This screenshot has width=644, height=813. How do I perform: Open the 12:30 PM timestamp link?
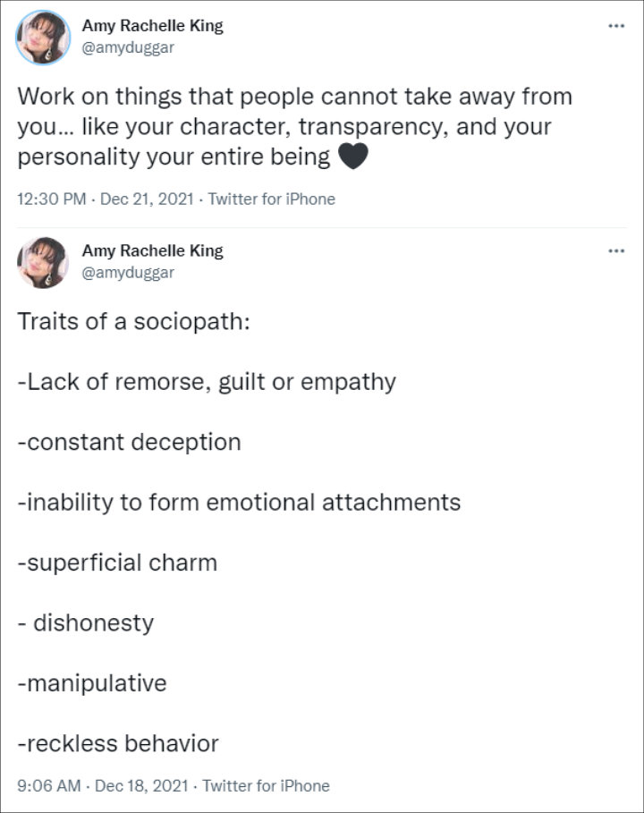point(51,199)
